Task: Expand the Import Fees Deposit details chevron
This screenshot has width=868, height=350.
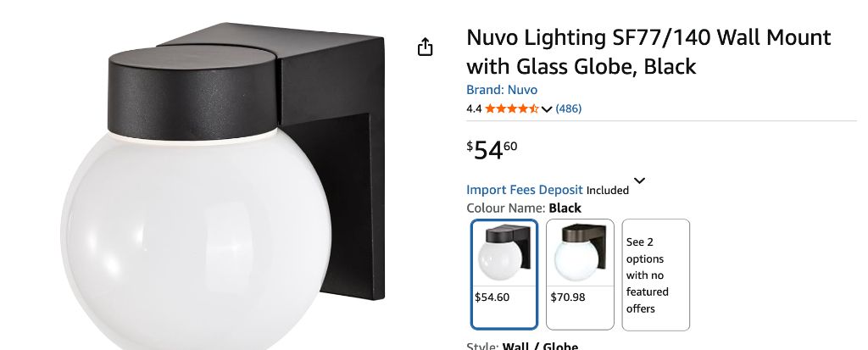Action: pos(639,181)
